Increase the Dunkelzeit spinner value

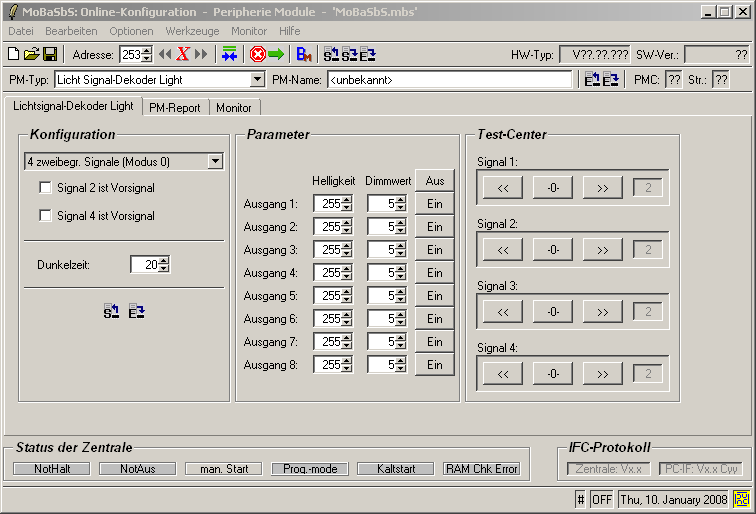[x=165, y=260]
